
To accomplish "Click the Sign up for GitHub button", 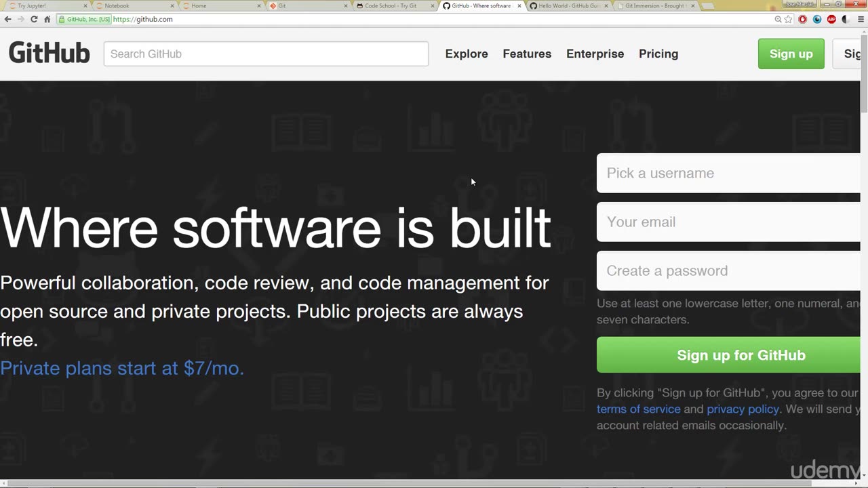I will (x=728, y=355).
